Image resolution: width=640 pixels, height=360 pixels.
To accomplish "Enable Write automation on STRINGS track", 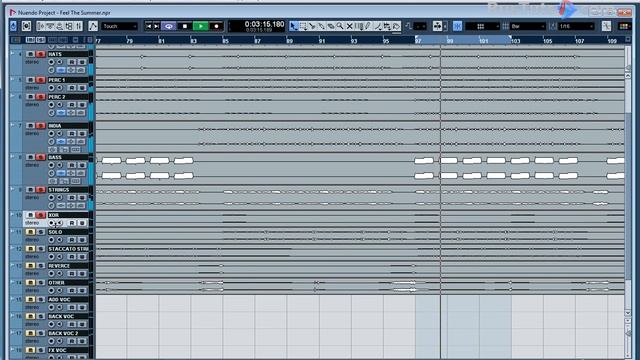I will [x=82, y=198].
